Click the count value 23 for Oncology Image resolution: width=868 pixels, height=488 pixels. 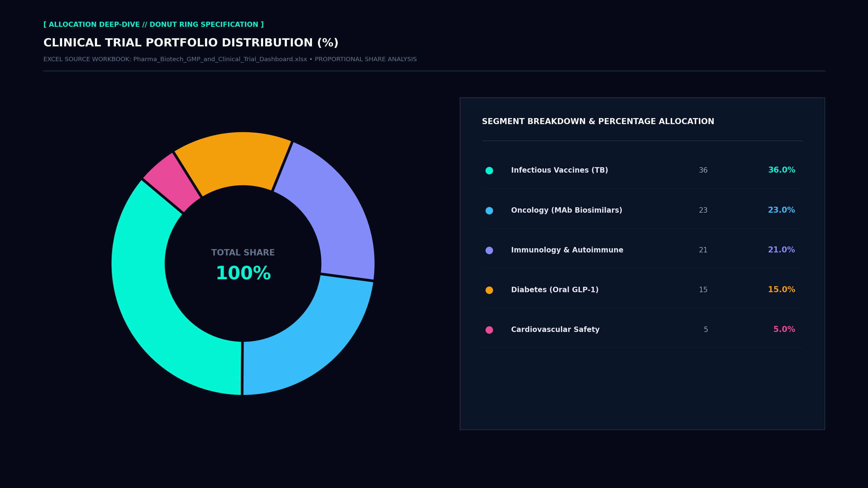703,211
